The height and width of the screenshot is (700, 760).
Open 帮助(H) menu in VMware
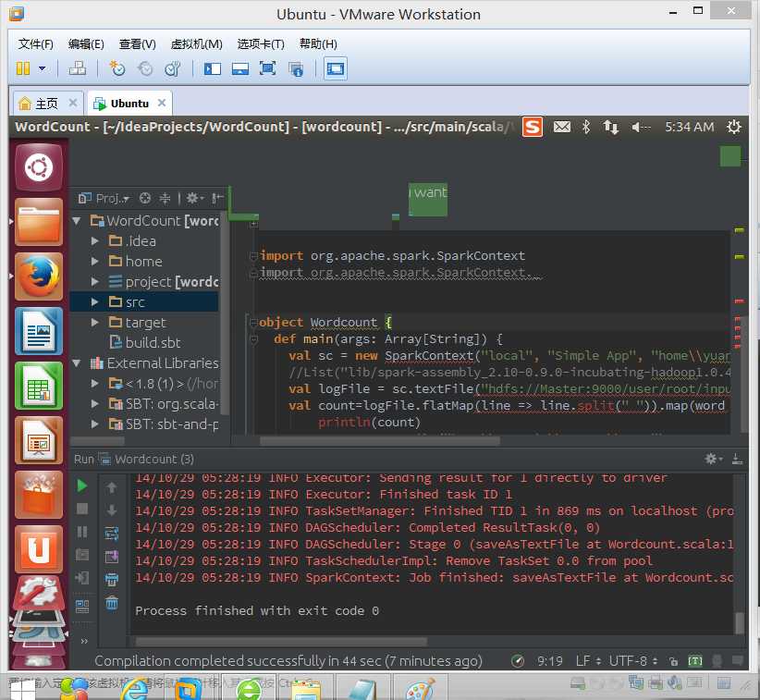click(318, 44)
